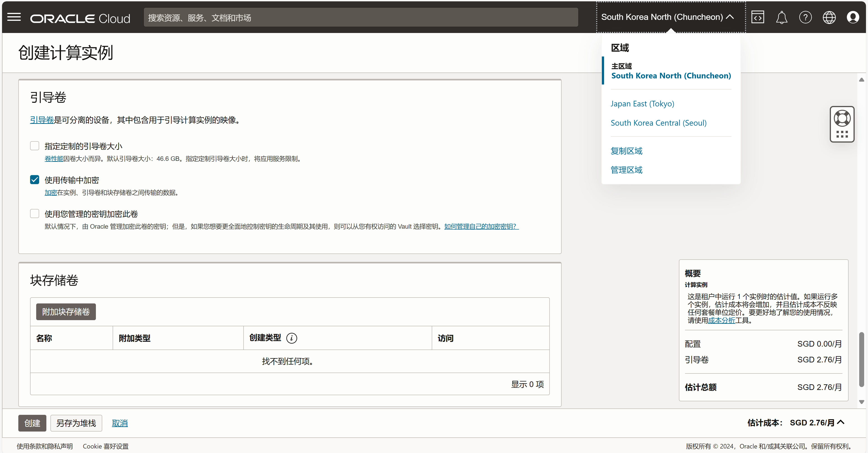868x453 pixels.
Task: Click the scroll down arrow
Action: pyautogui.click(x=861, y=402)
